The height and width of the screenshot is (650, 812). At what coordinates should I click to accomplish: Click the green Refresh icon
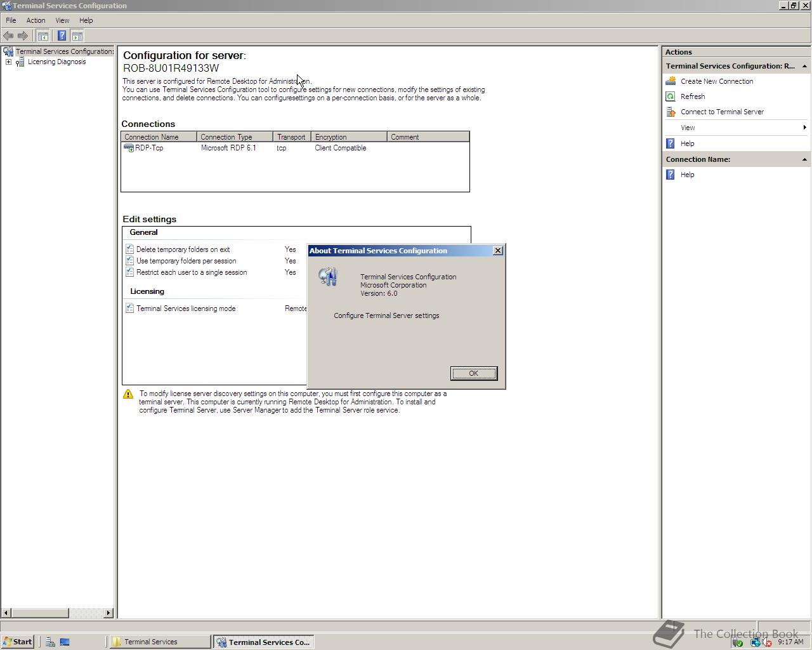click(x=671, y=96)
